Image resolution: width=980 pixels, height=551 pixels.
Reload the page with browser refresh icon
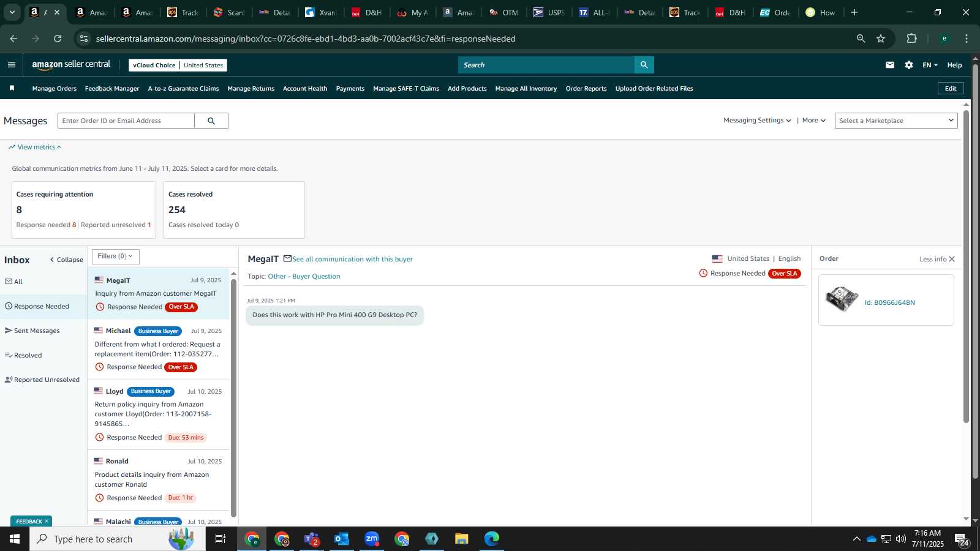(x=58, y=39)
